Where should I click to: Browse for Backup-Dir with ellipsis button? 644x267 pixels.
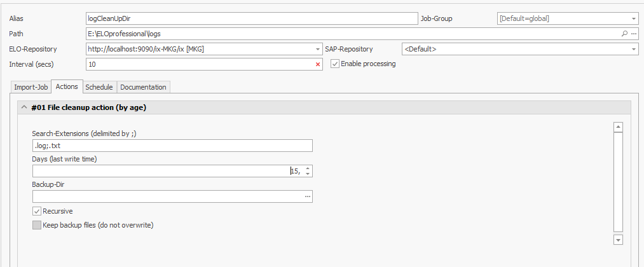pos(308,197)
